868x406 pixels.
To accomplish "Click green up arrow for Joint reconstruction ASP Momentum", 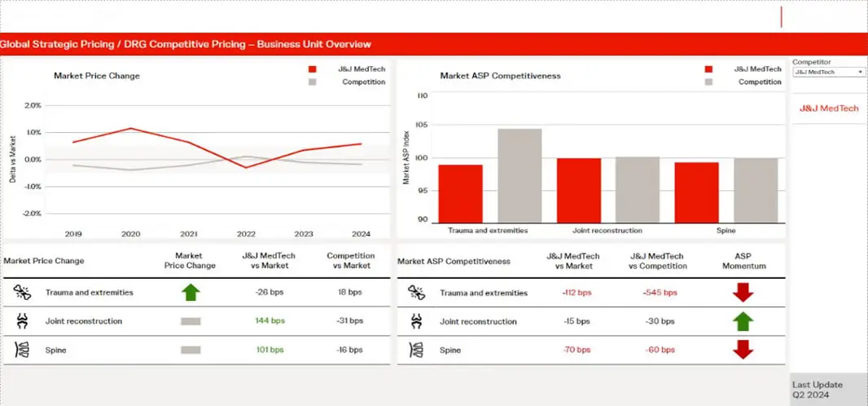I will pyautogui.click(x=743, y=321).
